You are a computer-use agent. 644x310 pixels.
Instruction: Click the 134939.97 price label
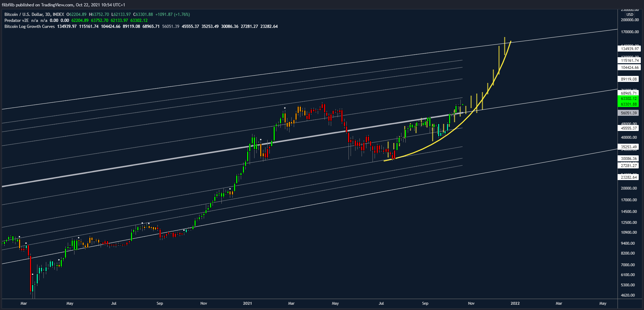pos(630,49)
